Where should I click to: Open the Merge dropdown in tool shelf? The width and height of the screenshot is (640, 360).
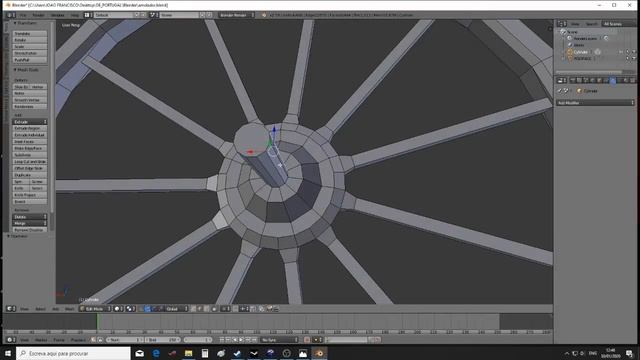tap(30, 223)
